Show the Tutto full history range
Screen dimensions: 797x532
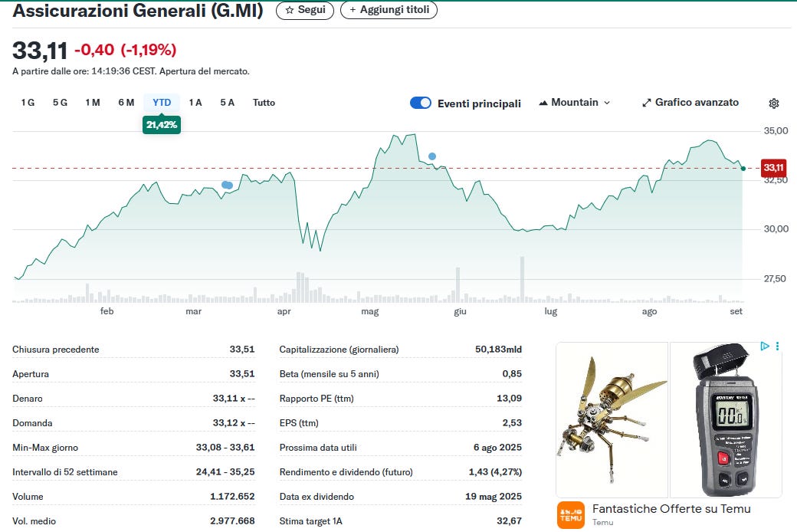click(x=264, y=103)
